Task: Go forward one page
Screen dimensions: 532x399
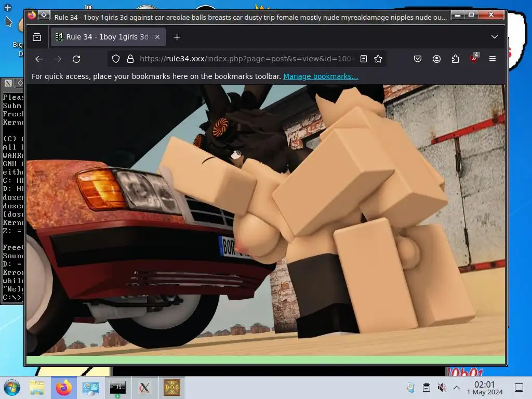Action: (58, 59)
